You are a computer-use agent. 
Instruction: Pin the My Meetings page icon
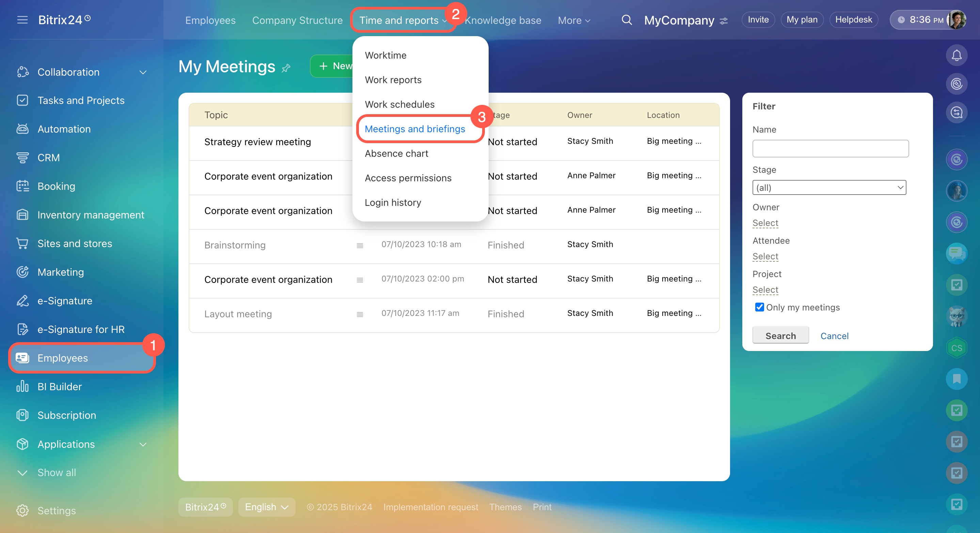pos(286,68)
